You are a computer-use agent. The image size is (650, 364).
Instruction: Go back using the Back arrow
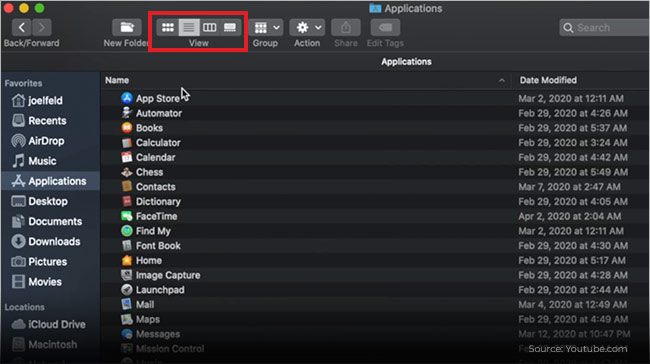22,28
